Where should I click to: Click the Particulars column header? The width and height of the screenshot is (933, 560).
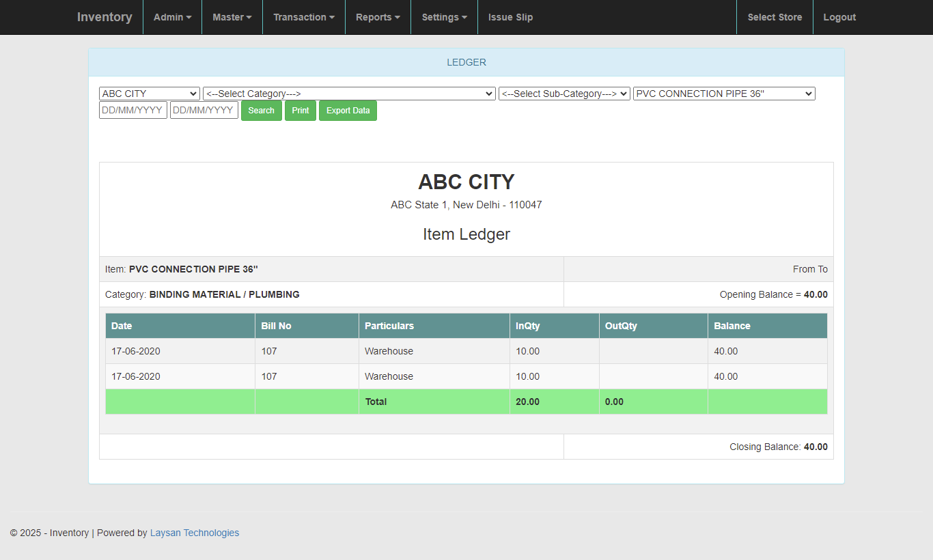434,326
